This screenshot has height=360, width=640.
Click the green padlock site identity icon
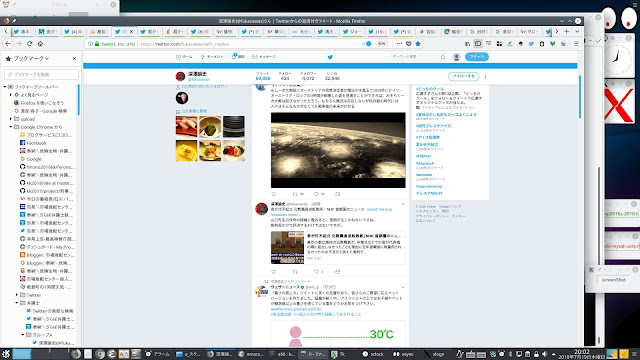(x=97, y=44)
